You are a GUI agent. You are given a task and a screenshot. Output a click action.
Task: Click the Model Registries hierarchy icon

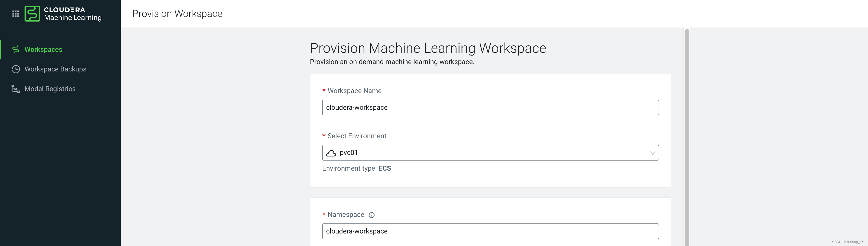pyautogui.click(x=15, y=89)
